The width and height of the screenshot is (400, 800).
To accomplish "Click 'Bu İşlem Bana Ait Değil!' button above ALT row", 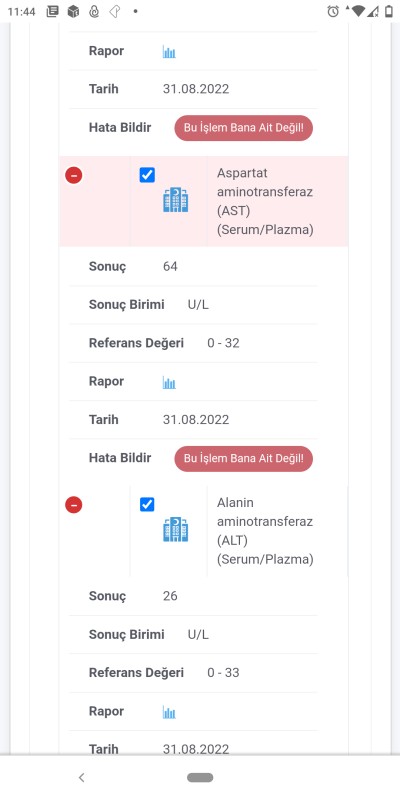I will [243, 458].
